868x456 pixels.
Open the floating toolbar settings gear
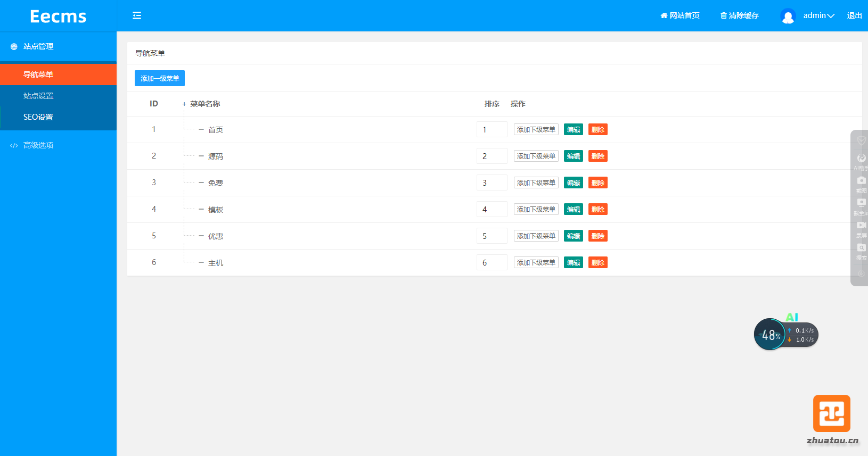tap(861, 273)
